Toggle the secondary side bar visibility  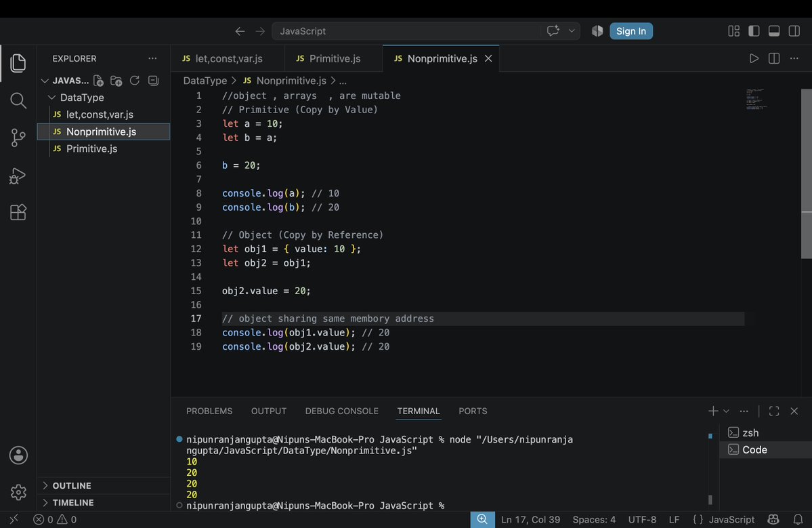794,31
